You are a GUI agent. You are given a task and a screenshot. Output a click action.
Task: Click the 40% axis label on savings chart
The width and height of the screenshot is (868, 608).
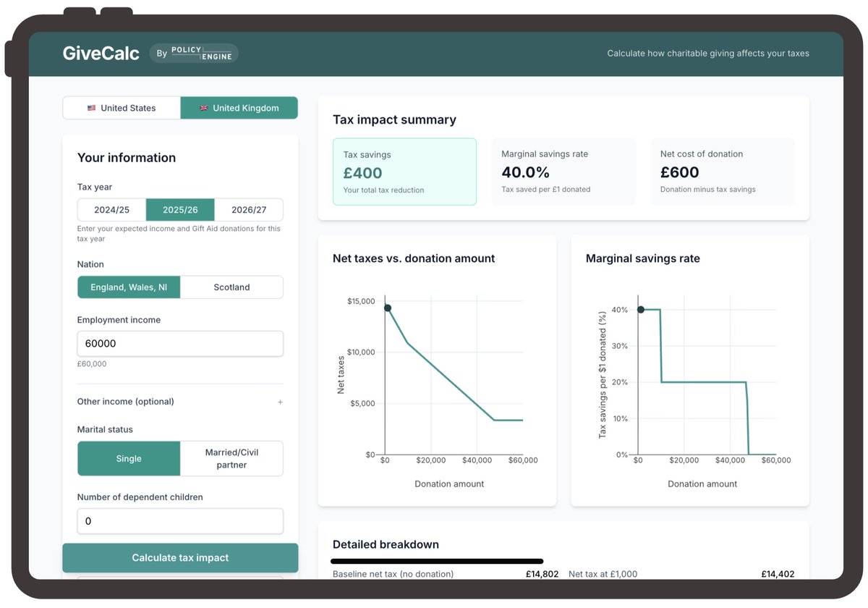(x=620, y=310)
